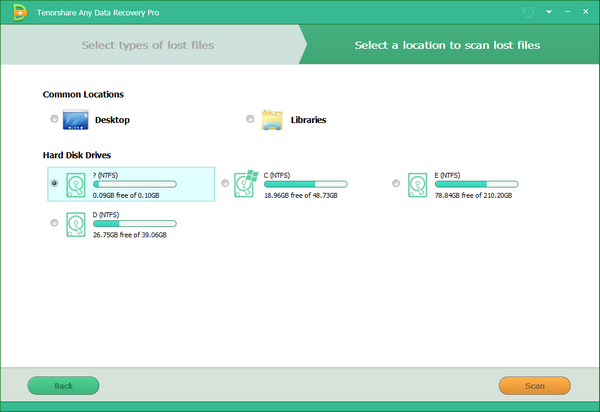
Task: Start scanning with the Scan button
Action: click(x=534, y=385)
